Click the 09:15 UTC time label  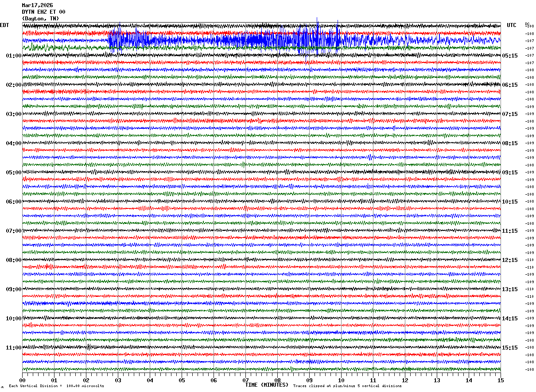tap(510, 173)
